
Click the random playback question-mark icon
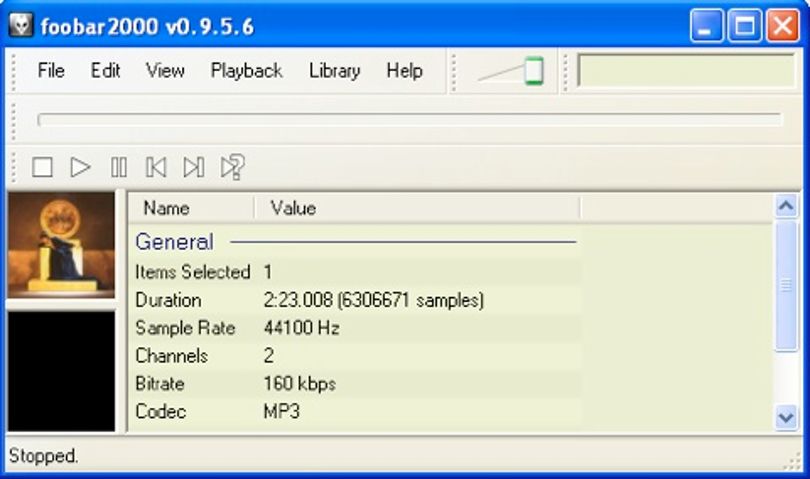(x=232, y=167)
